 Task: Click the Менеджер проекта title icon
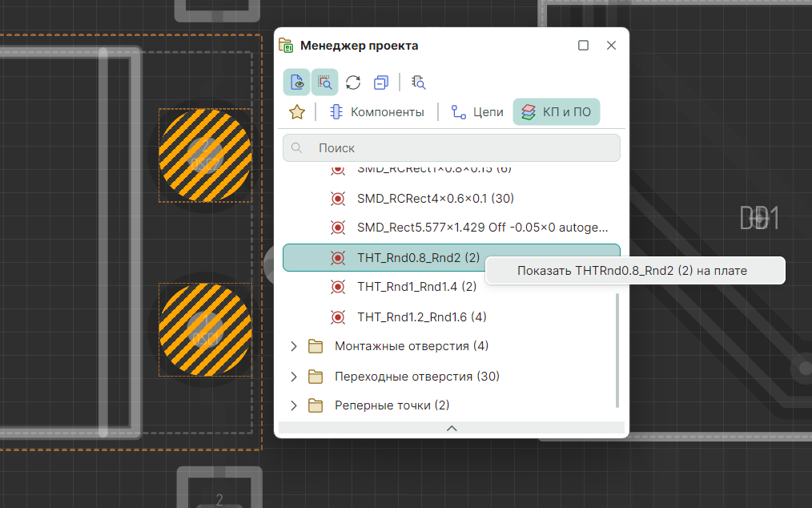point(286,46)
